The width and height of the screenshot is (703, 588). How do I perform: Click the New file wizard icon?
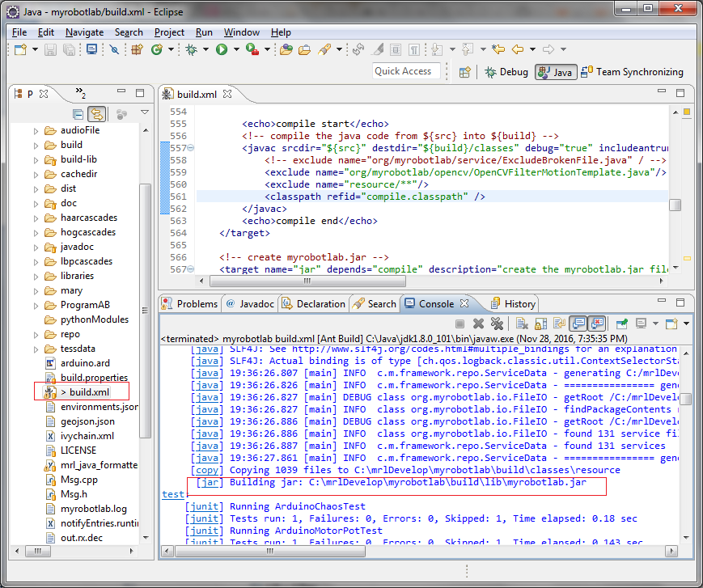20,49
